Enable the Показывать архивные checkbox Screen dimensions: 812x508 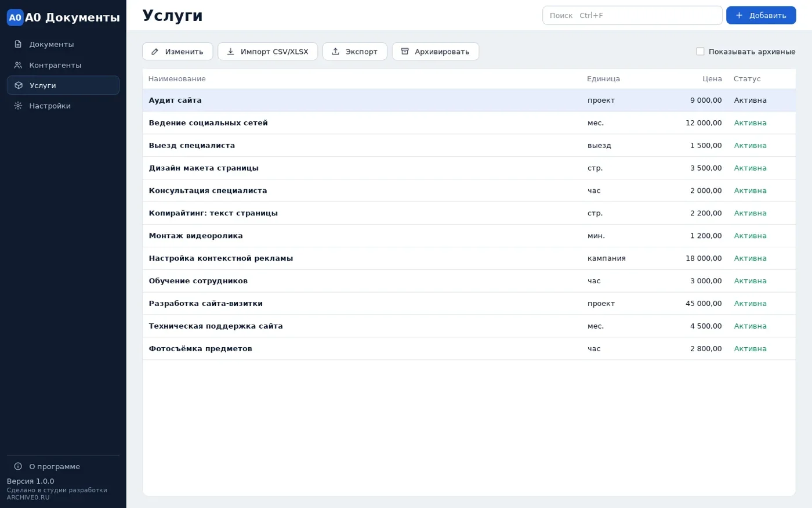coord(700,52)
